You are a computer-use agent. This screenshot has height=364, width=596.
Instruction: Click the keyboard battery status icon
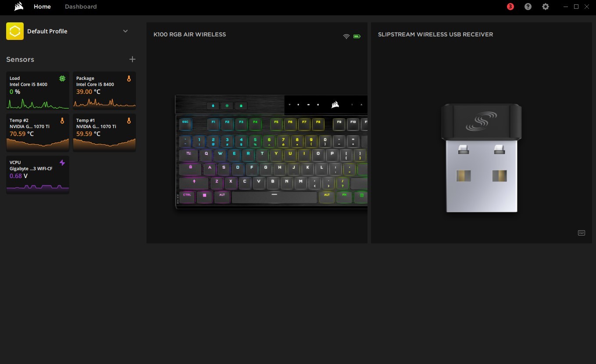pyautogui.click(x=357, y=36)
